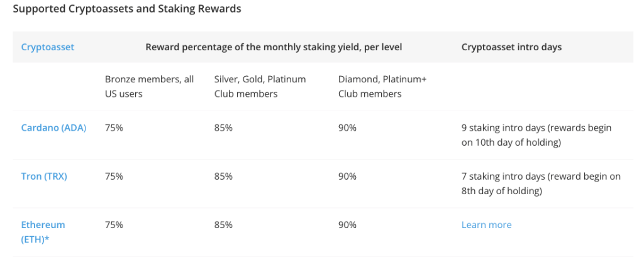Click Cardano's 75% Bronze reward cell
The image size is (644, 262).
[114, 128]
